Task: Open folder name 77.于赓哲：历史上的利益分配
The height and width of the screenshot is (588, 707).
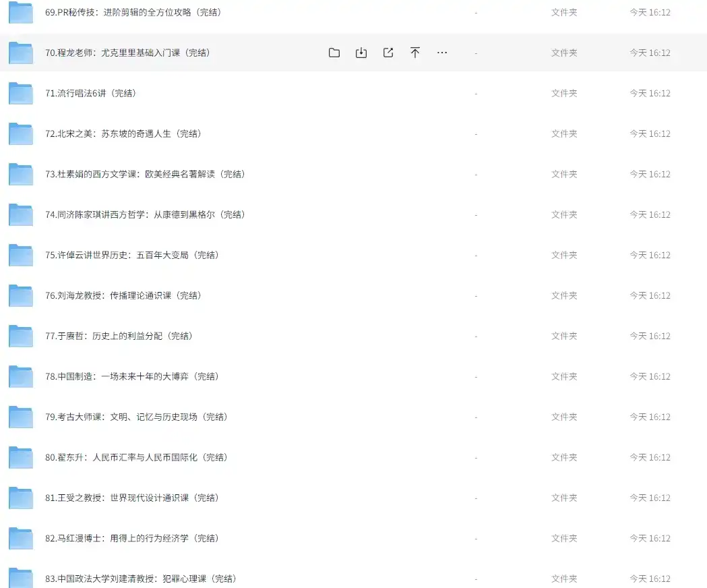Action: click(x=119, y=336)
